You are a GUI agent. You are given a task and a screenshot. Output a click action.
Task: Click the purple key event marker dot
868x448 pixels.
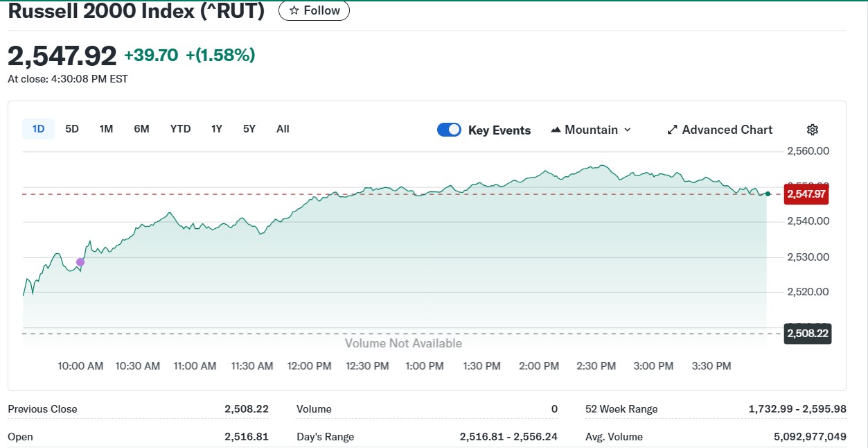click(80, 262)
